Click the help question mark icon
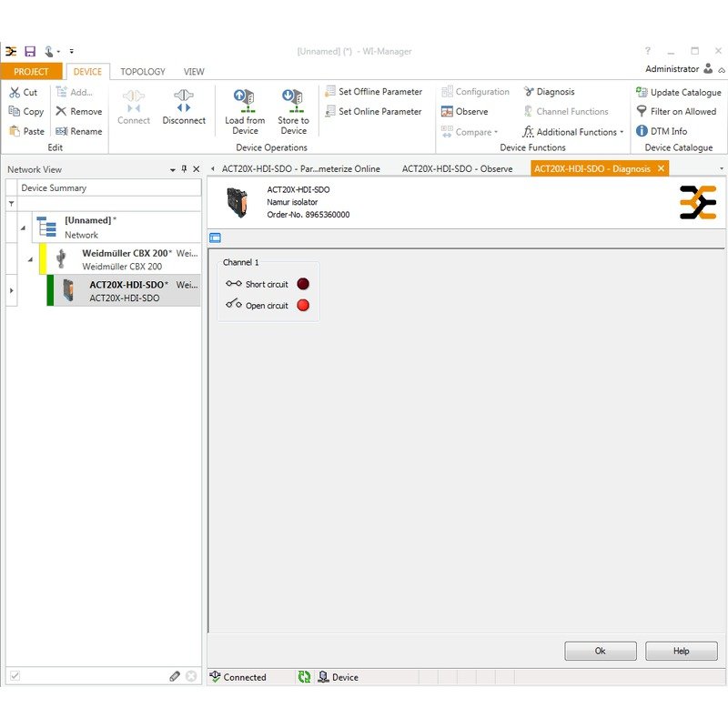 [x=648, y=51]
